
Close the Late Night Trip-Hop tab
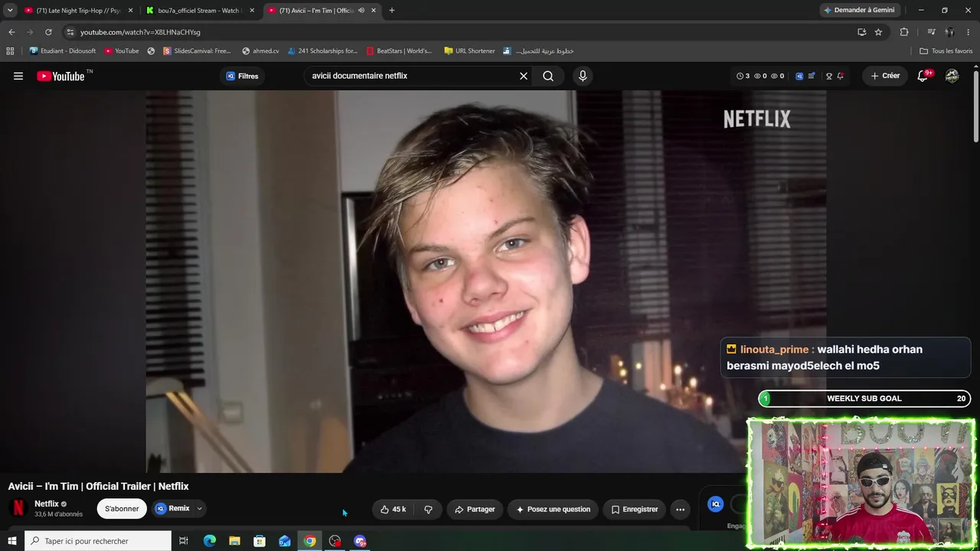[x=130, y=10]
